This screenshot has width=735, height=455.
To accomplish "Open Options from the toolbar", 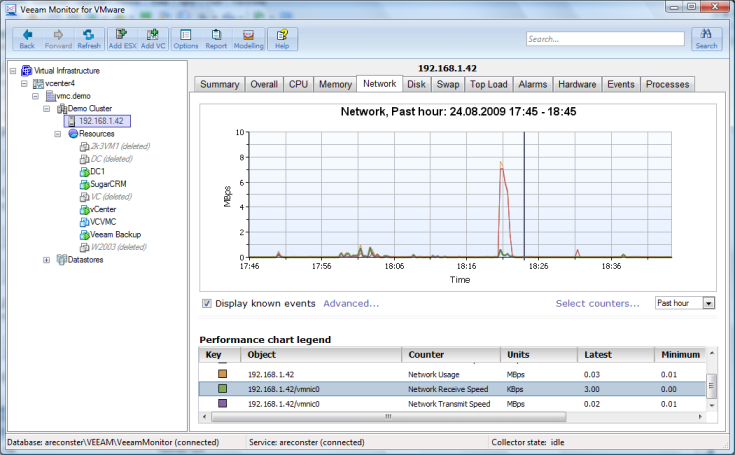I will tap(186, 38).
